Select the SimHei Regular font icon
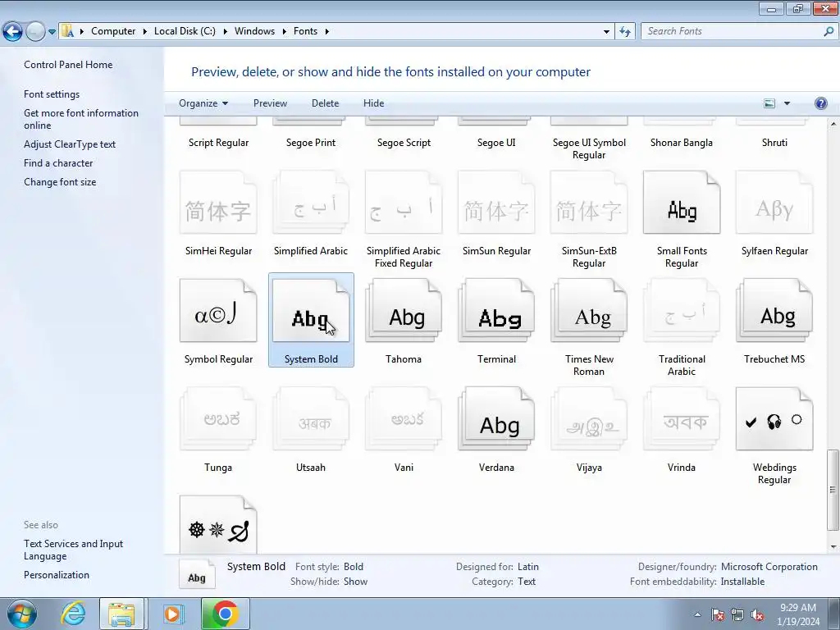This screenshot has width=840, height=630. (x=218, y=203)
